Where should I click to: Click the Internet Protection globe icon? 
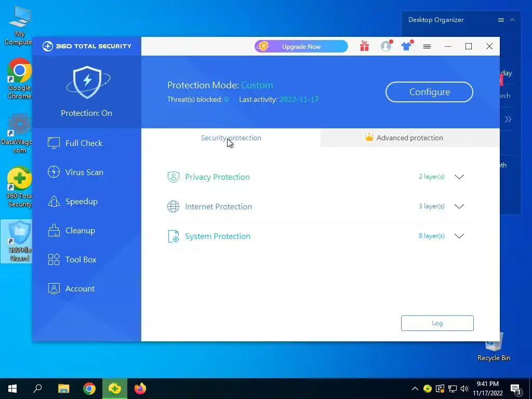tap(173, 206)
